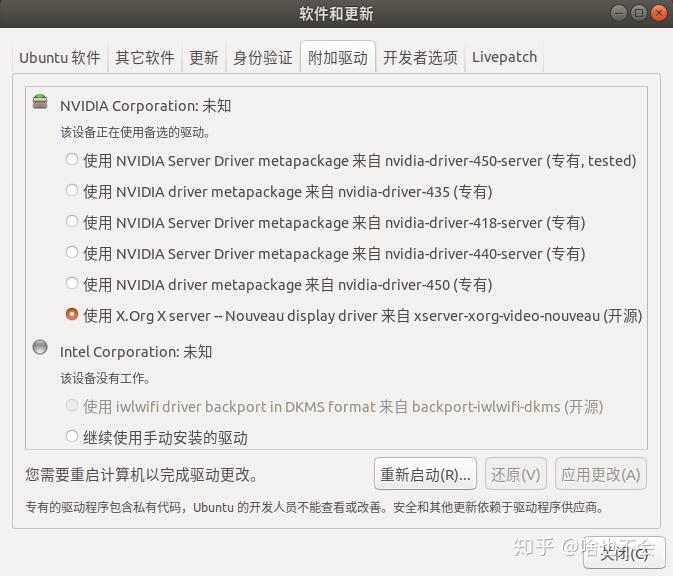The image size is (673, 576).
Task: Click the 应用更改(A) button
Action: [600, 474]
